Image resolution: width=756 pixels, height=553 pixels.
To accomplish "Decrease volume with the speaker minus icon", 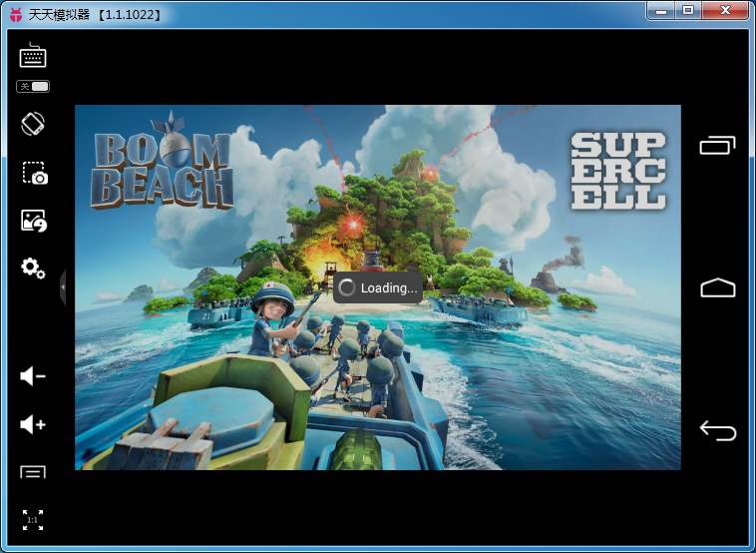I will [x=33, y=376].
